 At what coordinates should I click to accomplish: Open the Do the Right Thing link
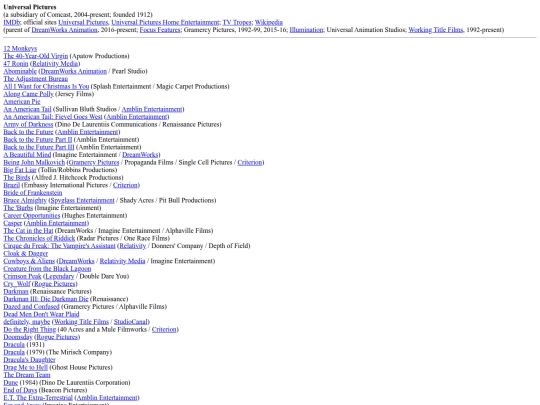30,329
